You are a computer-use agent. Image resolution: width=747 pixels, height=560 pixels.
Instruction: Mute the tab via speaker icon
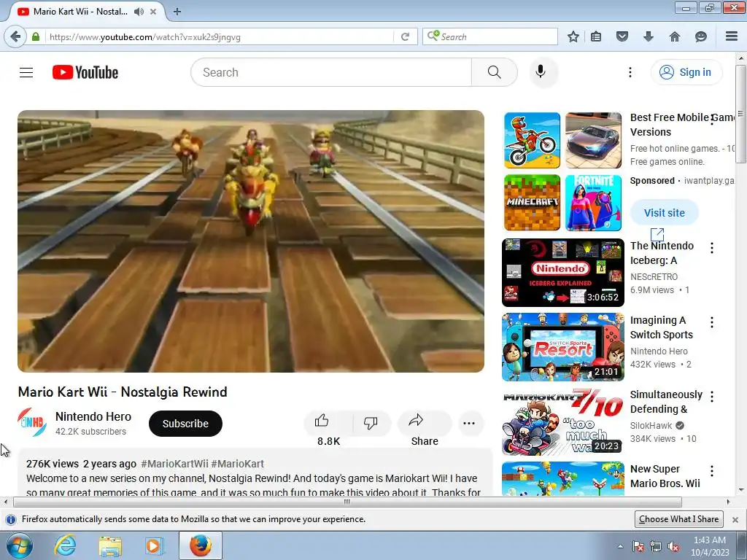click(139, 12)
